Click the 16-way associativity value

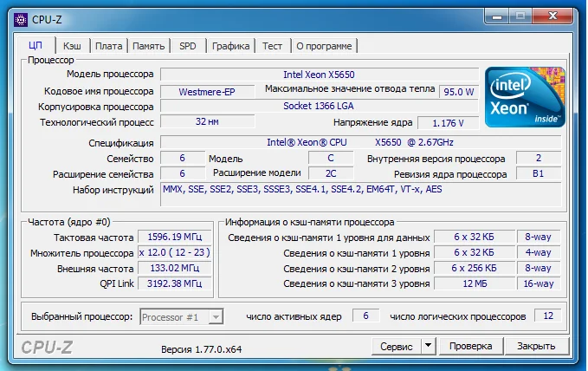(x=539, y=283)
